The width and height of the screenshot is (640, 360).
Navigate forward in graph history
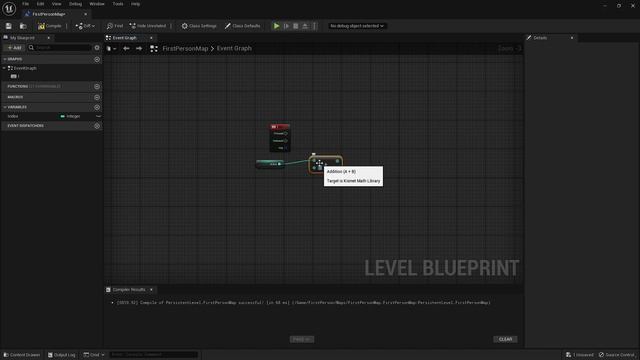pos(139,49)
